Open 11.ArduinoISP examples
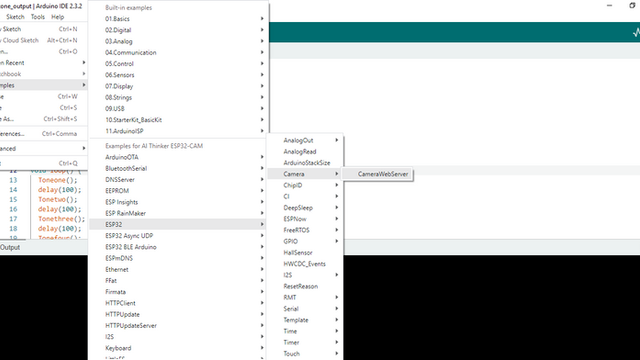This screenshot has width=640, height=360. [x=178, y=131]
